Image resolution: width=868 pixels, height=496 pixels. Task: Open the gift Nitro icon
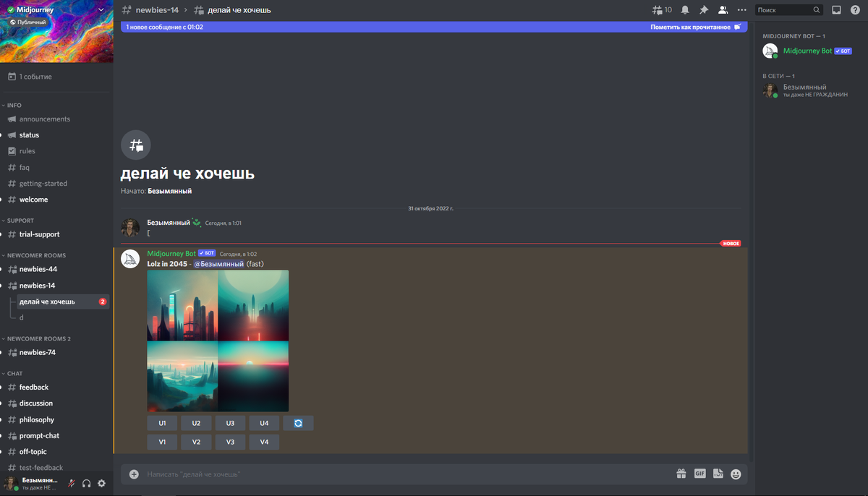[x=681, y=474]
